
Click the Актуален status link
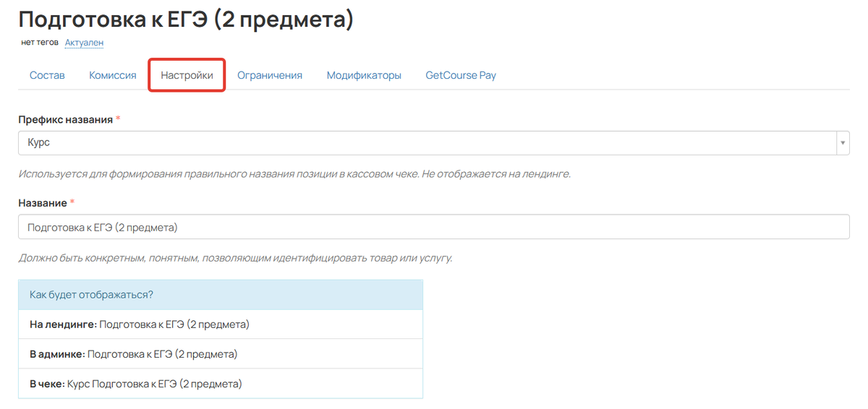click(x=85, y=43)
